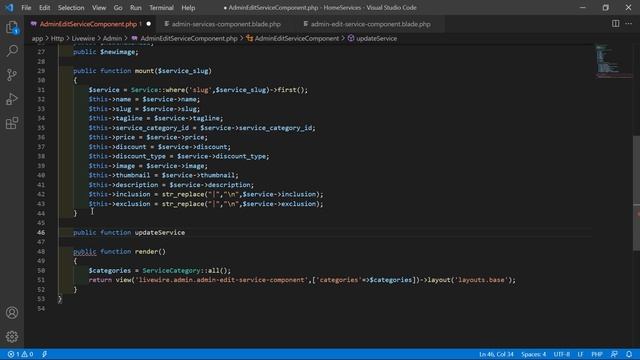Open the Source Control view icon

12,75
